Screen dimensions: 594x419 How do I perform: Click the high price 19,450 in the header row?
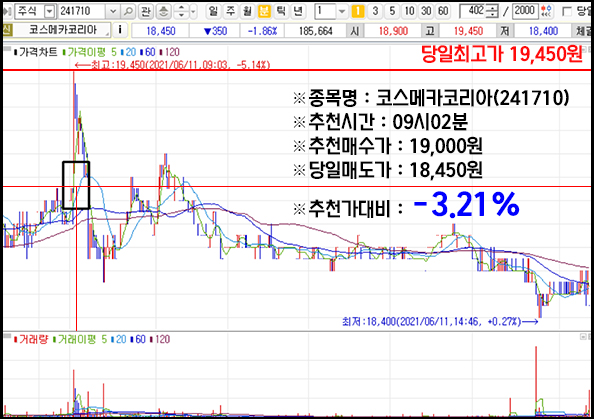tap(468, 31)
